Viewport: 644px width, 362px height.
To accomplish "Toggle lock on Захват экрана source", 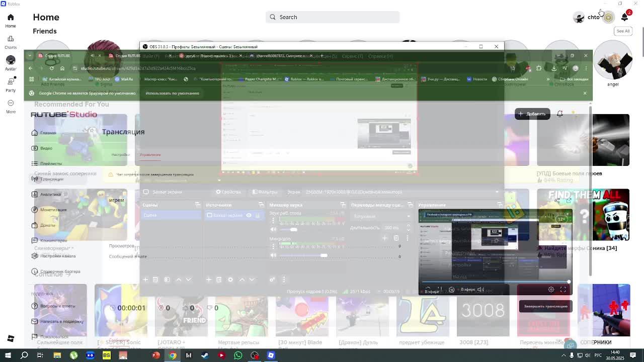I will coord(257,215).
